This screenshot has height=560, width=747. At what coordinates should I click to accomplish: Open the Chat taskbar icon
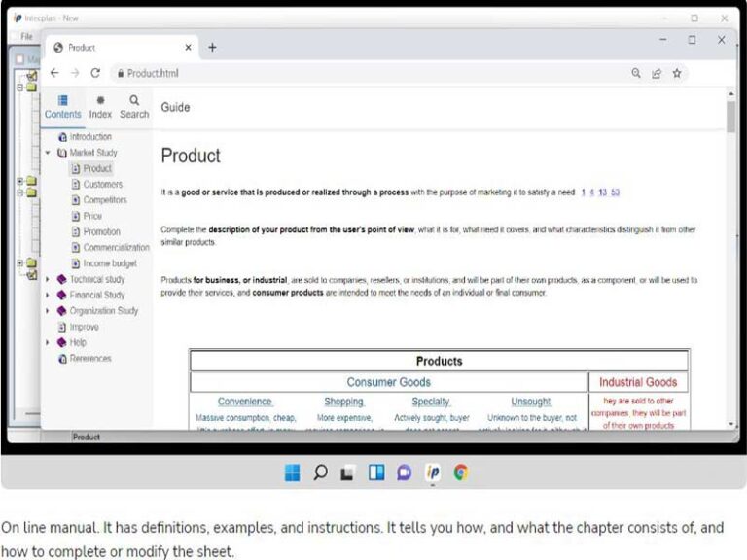coord(405,472)
